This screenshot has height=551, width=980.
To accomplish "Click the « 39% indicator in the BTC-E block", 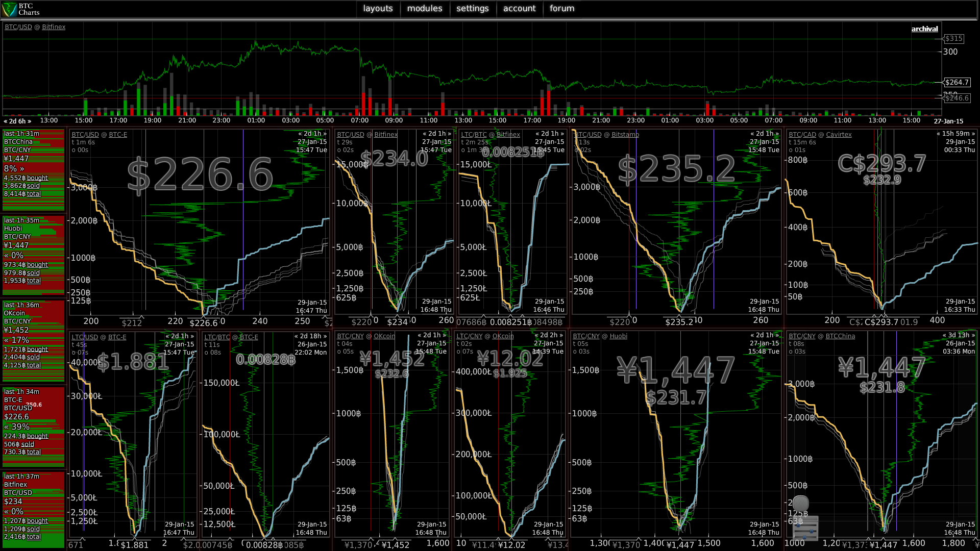I will tap(16, 427).
